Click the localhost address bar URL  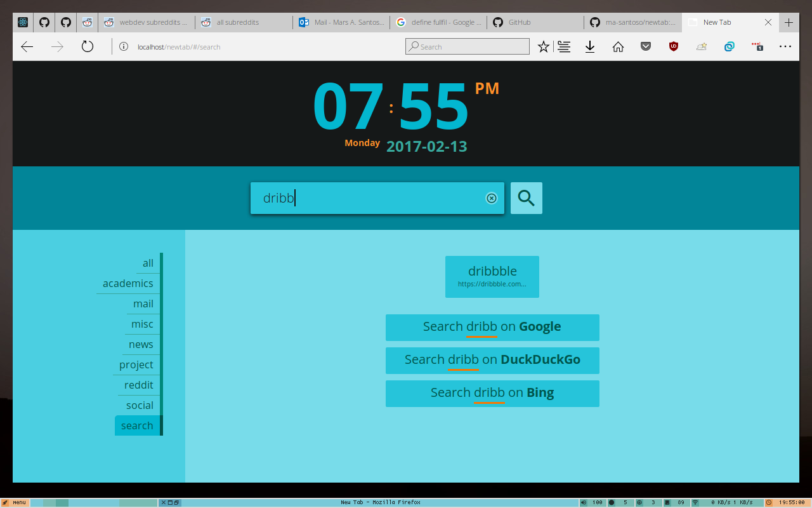tap(179, 46)
